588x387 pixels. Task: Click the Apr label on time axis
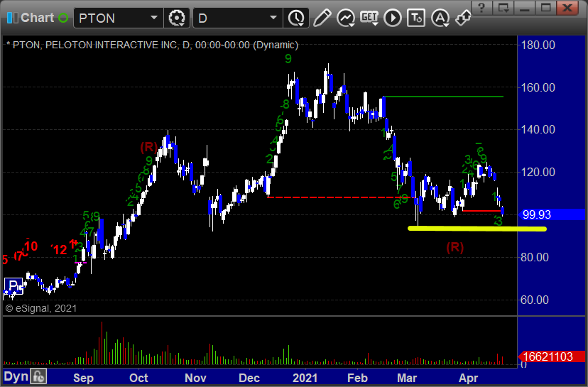[469, 378]
